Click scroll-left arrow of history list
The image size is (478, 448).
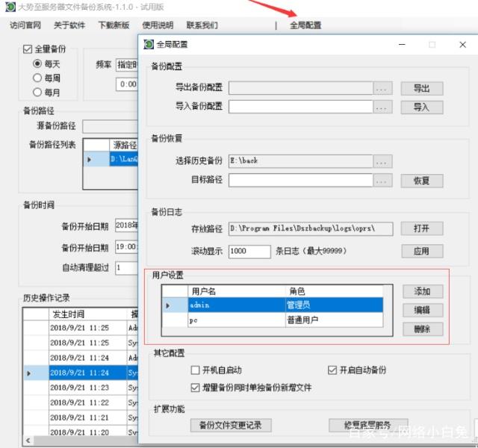pyautogui.click(x=28, y=441)
